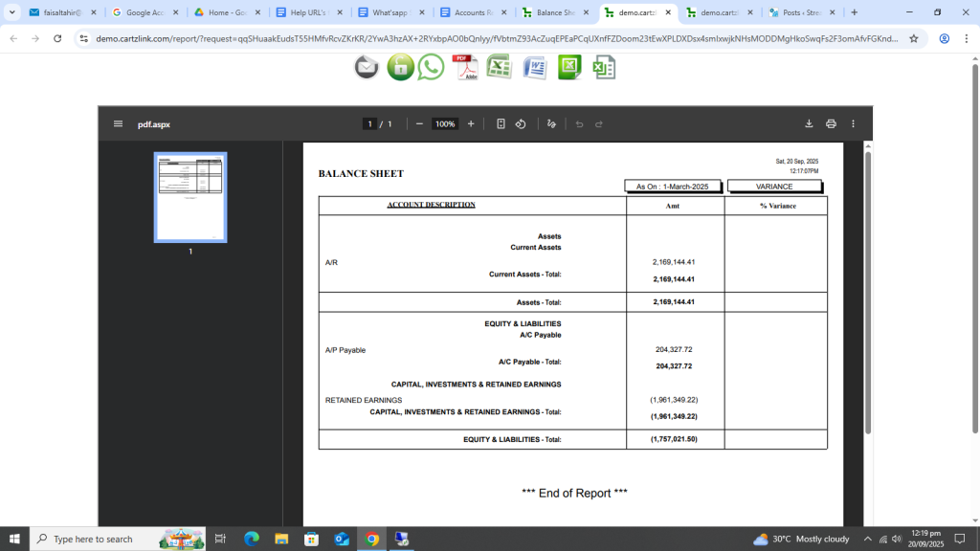Undo the last PDF annotation

coord(579,123)
